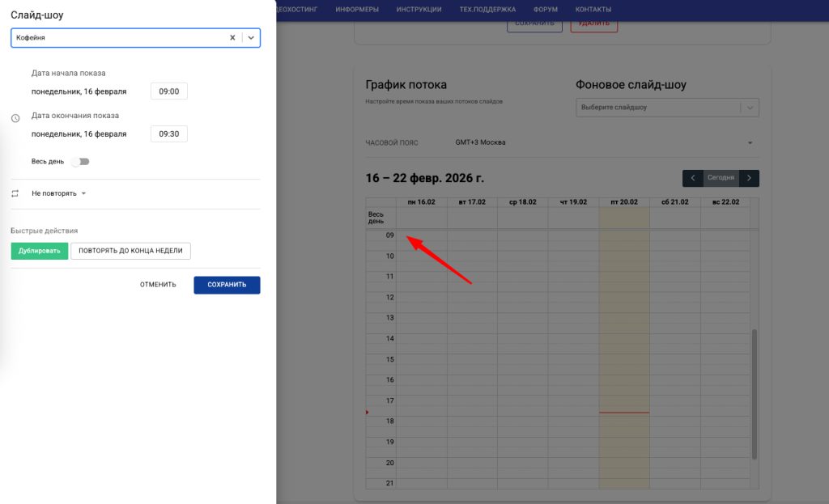Edit the 09:00 start time field

tap(168, 91)
